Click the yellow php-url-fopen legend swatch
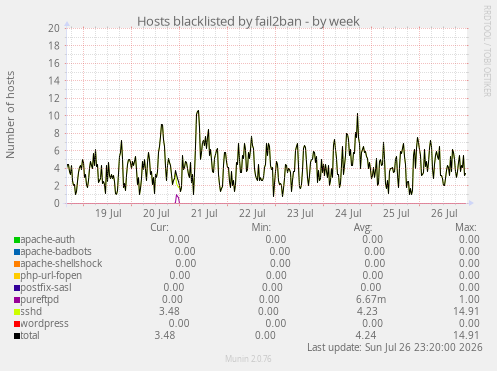497x371 pixels. (x=17, y=276)
